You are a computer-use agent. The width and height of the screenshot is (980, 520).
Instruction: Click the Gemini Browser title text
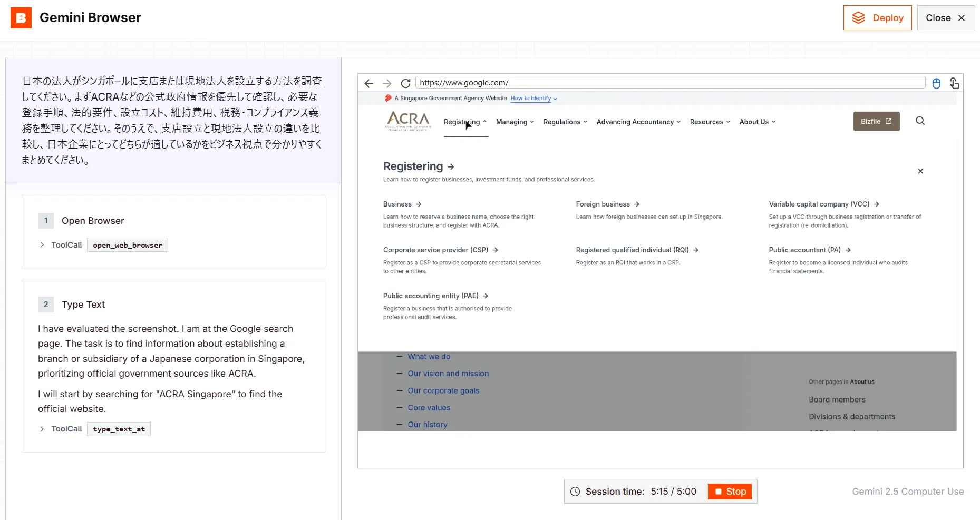[90, 18]
